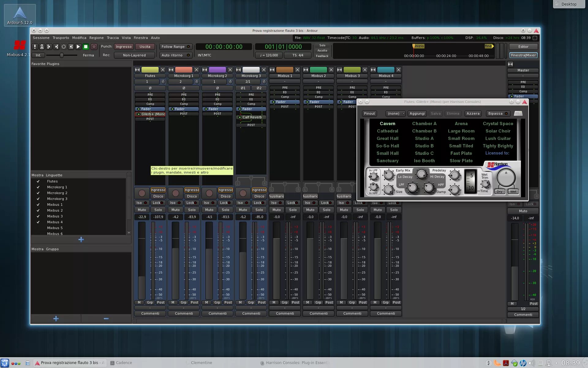Screen dimensions: 588x368
Task: Select the Cathedral reverb preset
Action: point(387,131)
